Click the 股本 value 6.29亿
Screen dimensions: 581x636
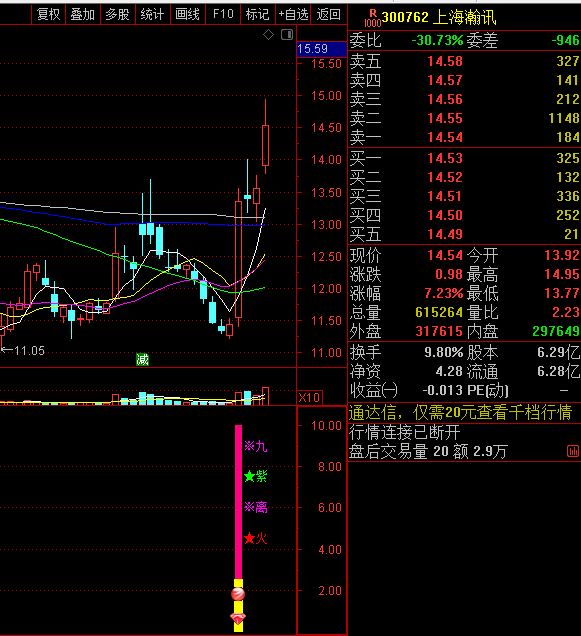(x=559, y=352)
